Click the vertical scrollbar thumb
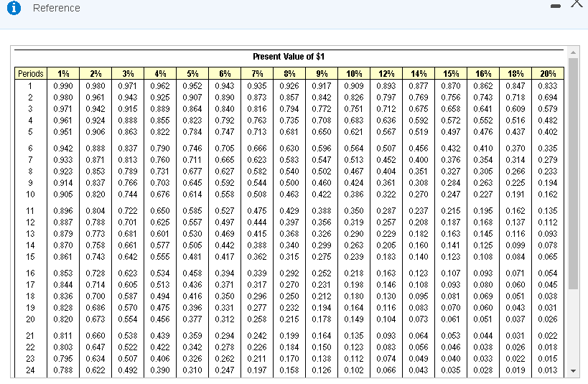588x384 pixels. (573, 173)
